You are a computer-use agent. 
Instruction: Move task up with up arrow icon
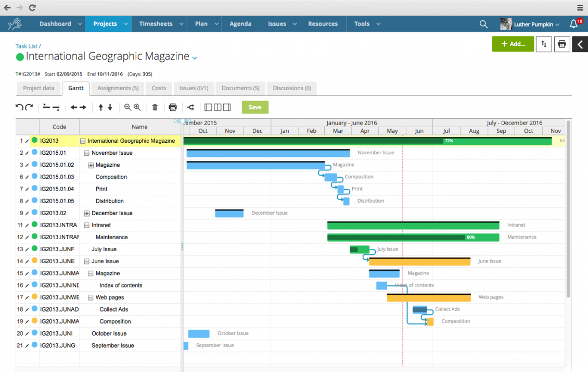tap(101, 107)
